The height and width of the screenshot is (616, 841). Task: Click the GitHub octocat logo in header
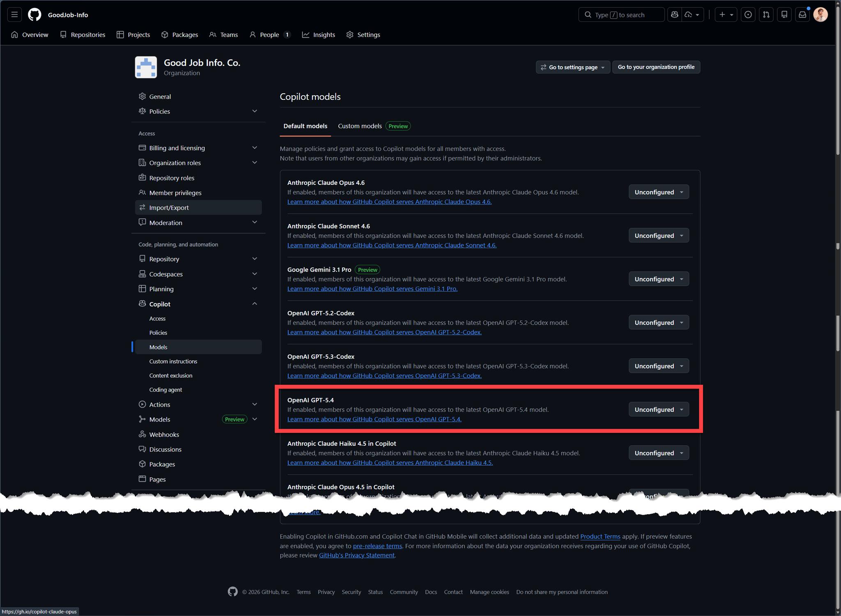click(34, 15)
